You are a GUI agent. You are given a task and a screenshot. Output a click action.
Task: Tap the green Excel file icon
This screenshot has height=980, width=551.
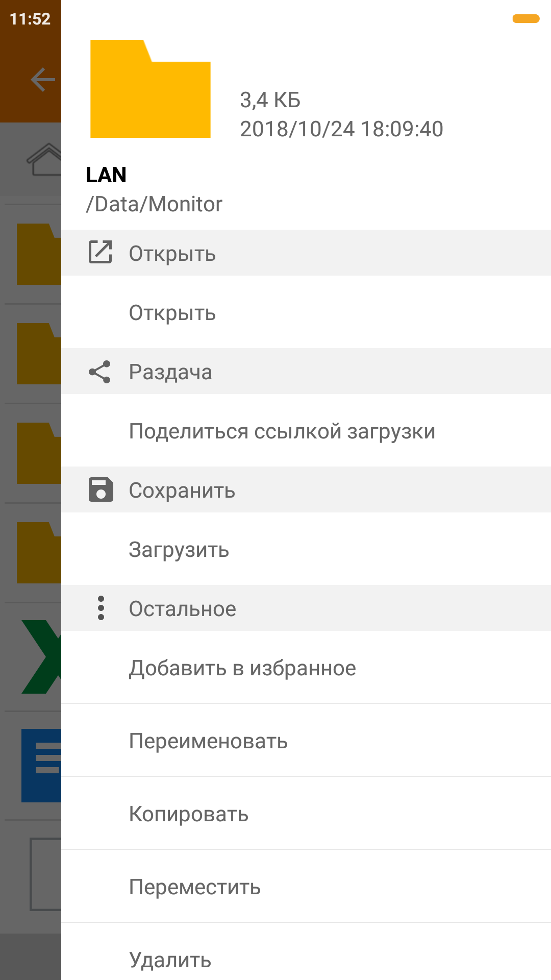point(42,657)
